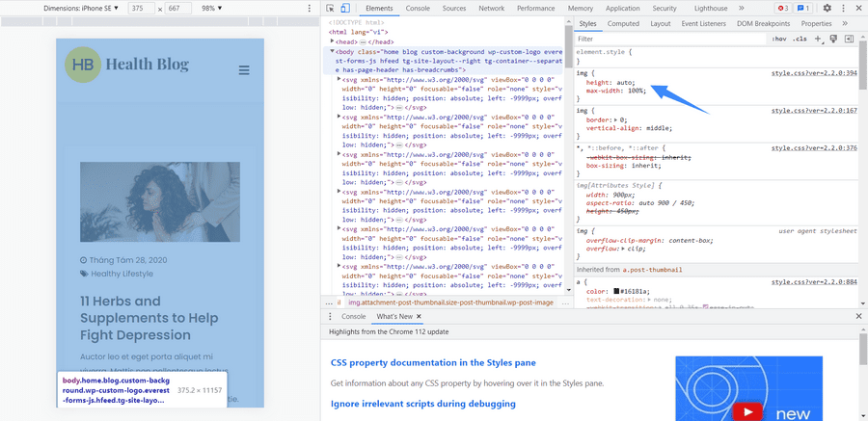This screenshot has height=421, width=868.
Task: Open the Security tab
Action: (665, 9)
